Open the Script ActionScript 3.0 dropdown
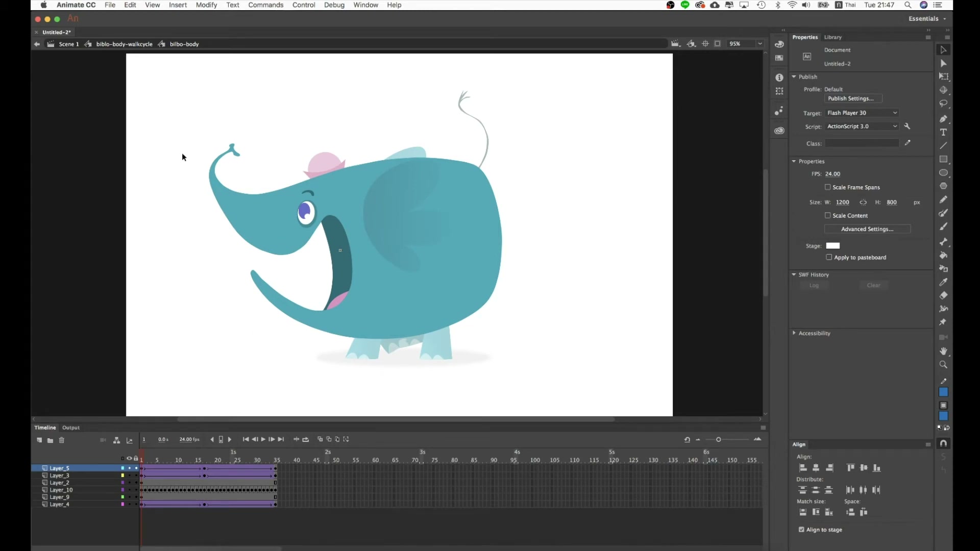The image size is (980, 551). point(862,126)
